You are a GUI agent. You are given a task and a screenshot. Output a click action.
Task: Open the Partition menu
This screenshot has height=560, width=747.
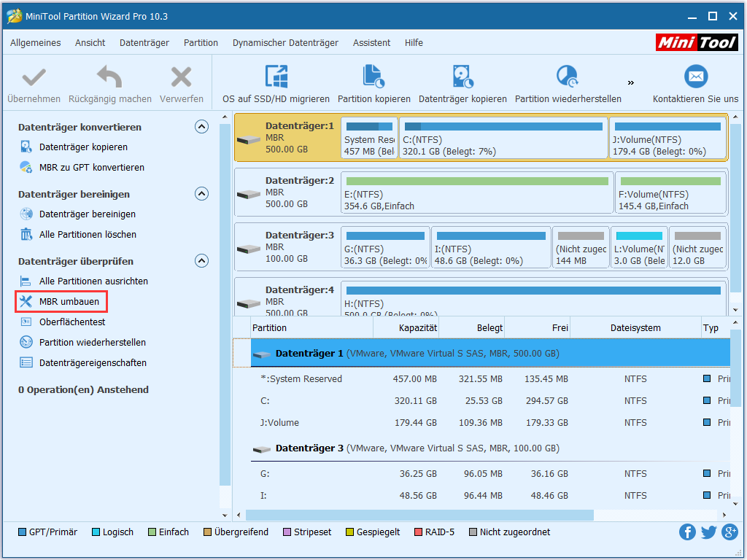[x=201, y=43]
